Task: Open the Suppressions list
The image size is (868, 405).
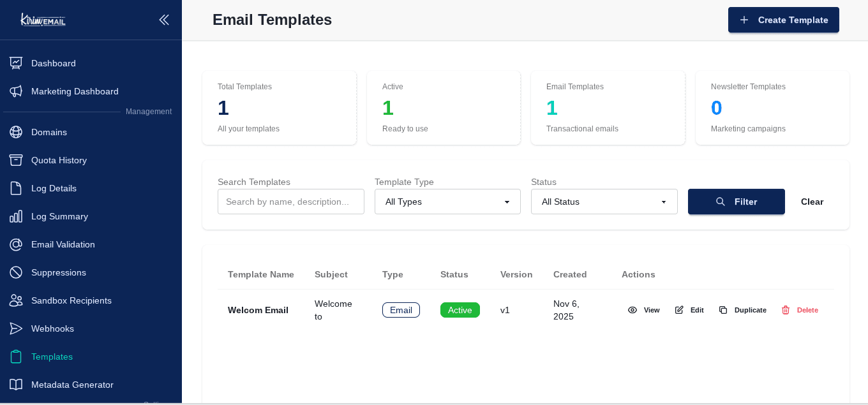Action: coord(58,272)
